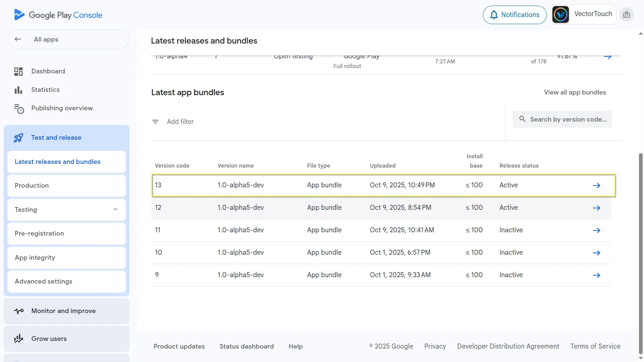Screen dimensions: 644x362
Task: Open details arrow for version code 10
Action: click(596, 253)
